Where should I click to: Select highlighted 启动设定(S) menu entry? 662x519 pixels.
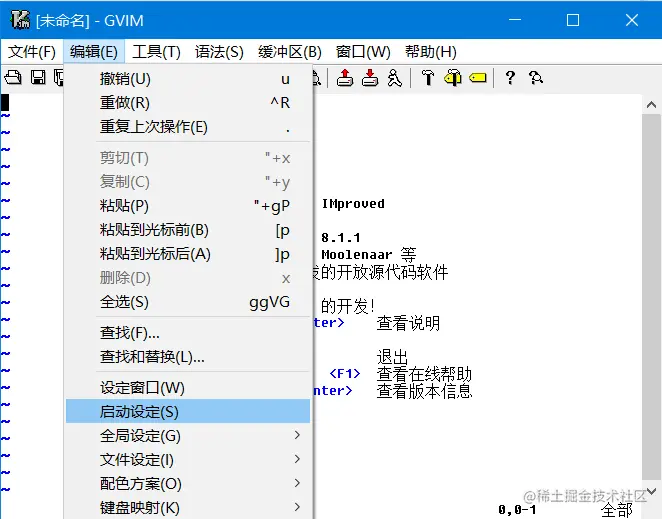point(188,412)
